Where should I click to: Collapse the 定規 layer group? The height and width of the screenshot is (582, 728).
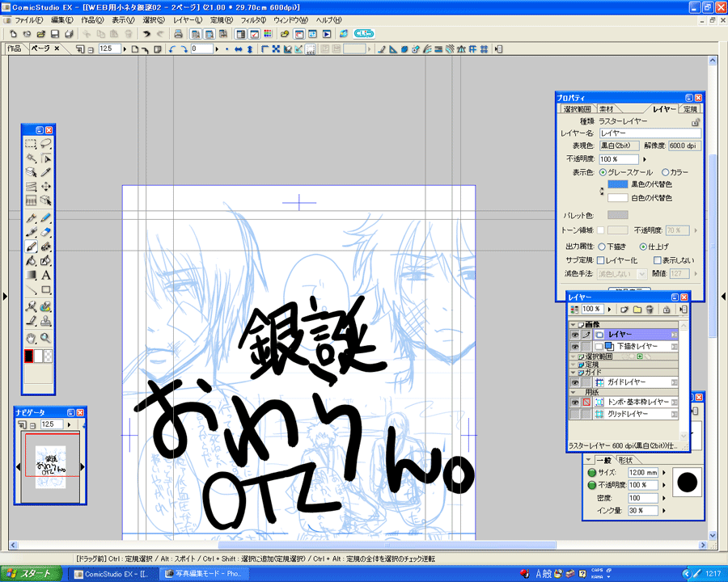573,365
